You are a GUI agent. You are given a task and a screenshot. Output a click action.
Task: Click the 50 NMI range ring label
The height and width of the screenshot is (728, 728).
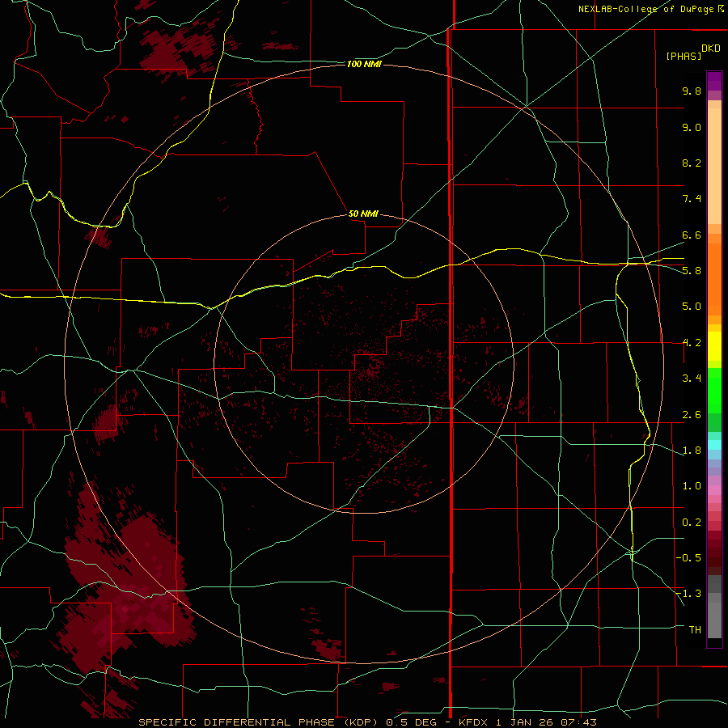pyautogui.click(x=363, y=214)
